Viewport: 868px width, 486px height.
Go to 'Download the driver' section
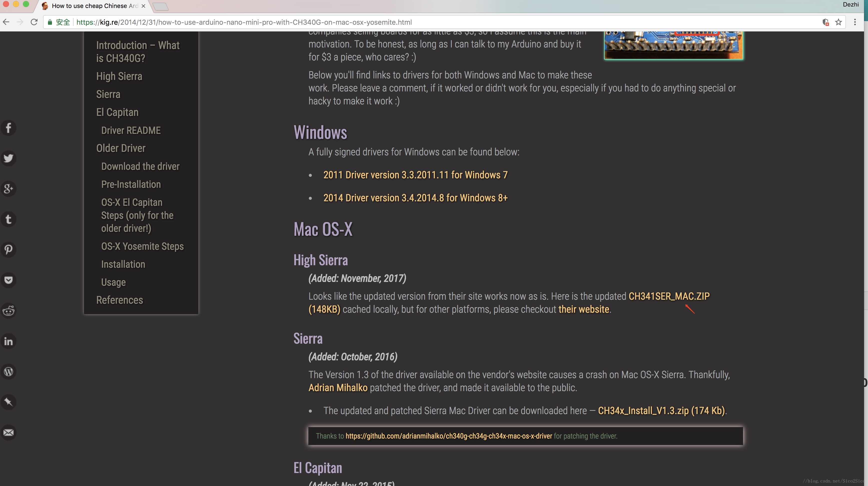(x=140, y=166)
